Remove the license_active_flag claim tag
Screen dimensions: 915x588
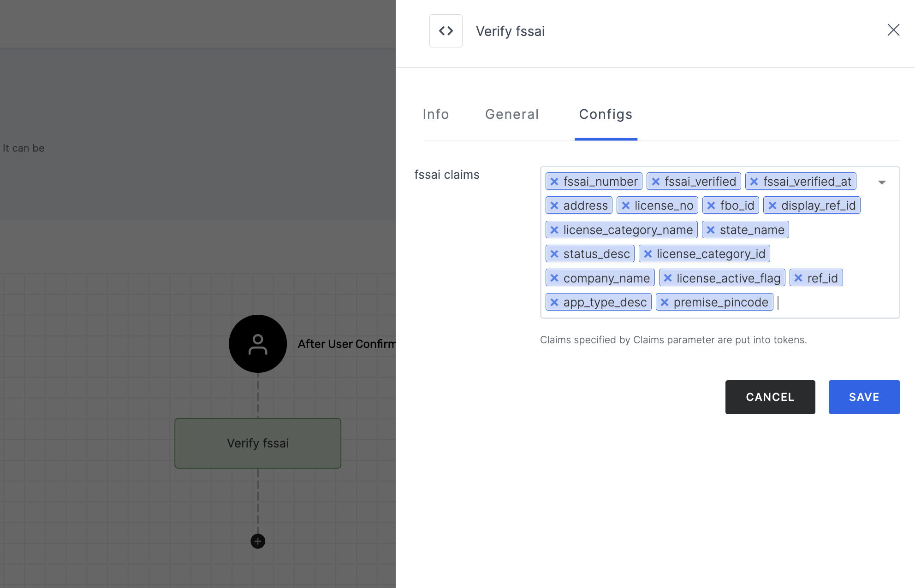[667, 278]
